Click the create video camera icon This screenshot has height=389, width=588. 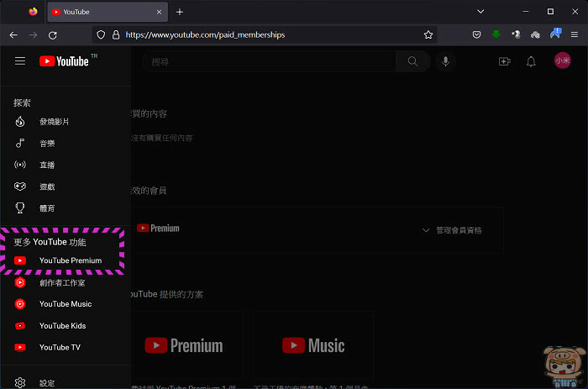504,61
